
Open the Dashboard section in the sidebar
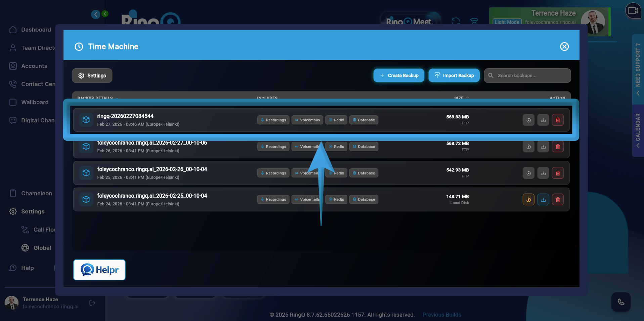tap(36, 30)
